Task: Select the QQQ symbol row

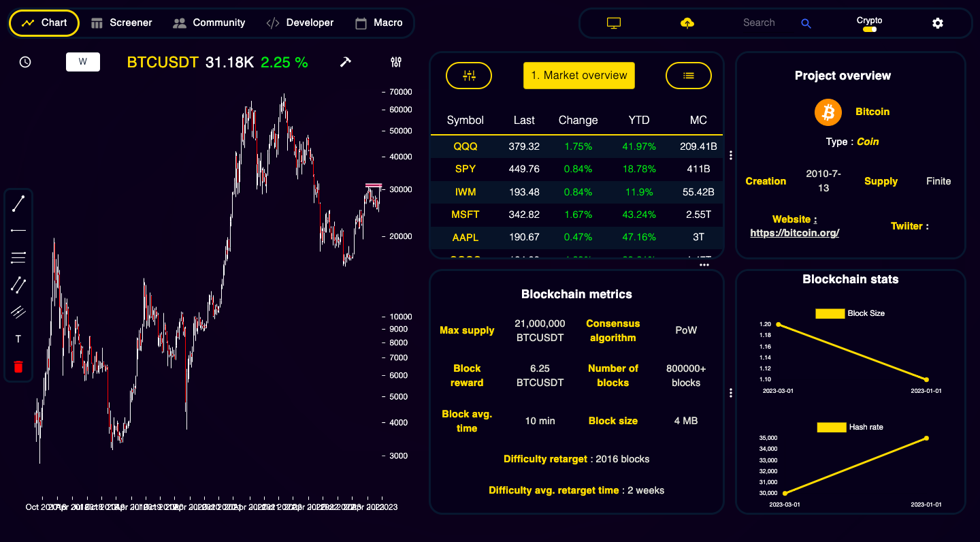Action: pyautogui.click(x=576, y=146)
